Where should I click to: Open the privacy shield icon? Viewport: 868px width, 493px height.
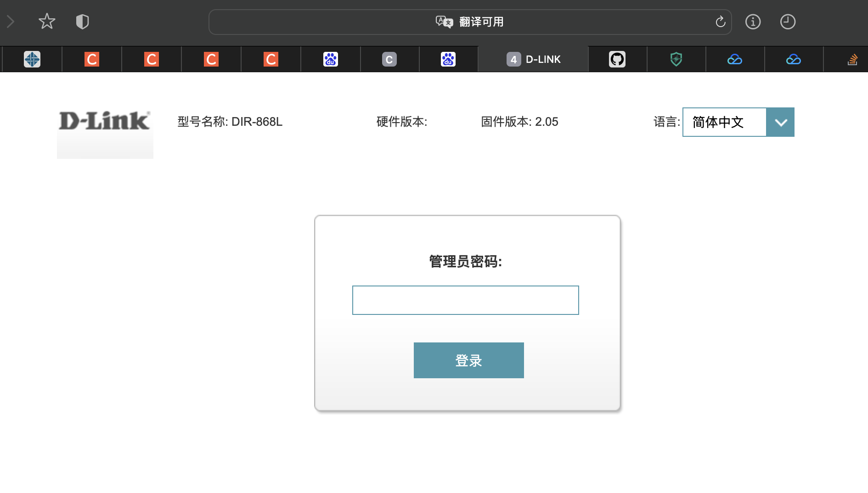82,22
